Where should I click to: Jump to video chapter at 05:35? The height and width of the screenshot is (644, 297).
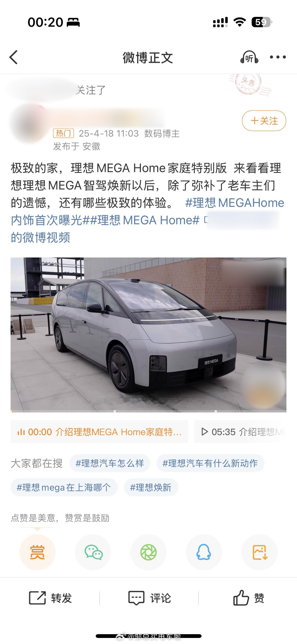240,432
